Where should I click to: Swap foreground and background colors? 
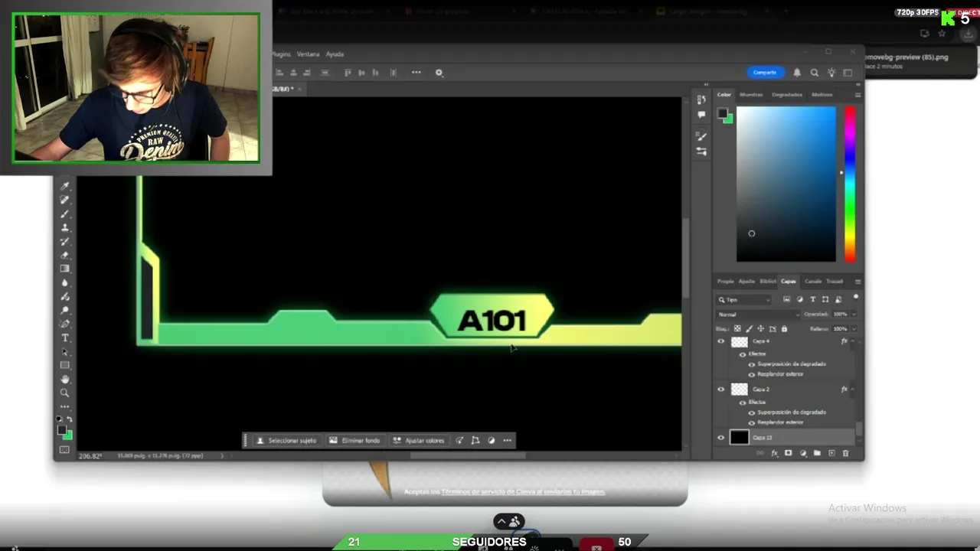point(70,419)
